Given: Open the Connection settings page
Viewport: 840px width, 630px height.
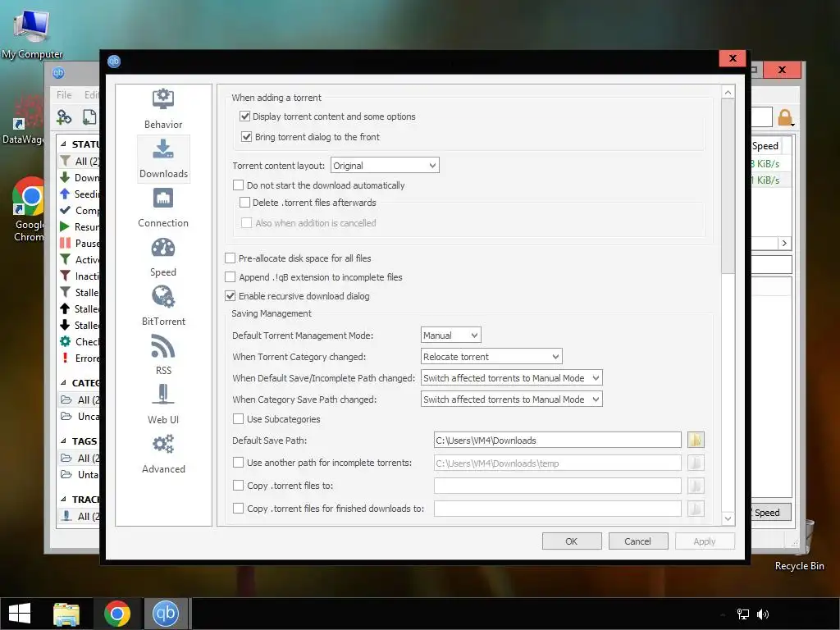Looking at the screenshot, I should click(x=163, y=208).
